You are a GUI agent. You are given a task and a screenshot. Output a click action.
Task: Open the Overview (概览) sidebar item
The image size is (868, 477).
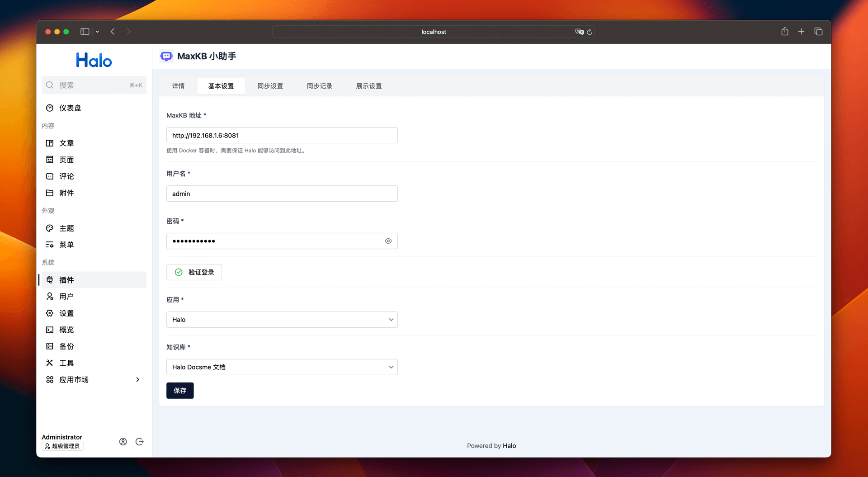tap(94, 330)
